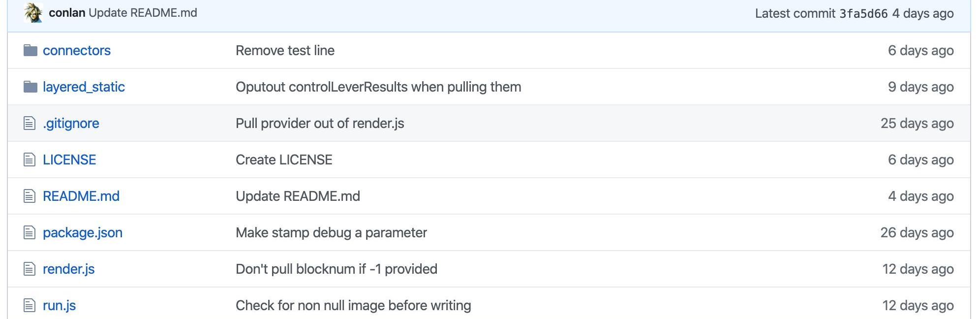
Task: Open the README.md file
Action: (81, 196)
